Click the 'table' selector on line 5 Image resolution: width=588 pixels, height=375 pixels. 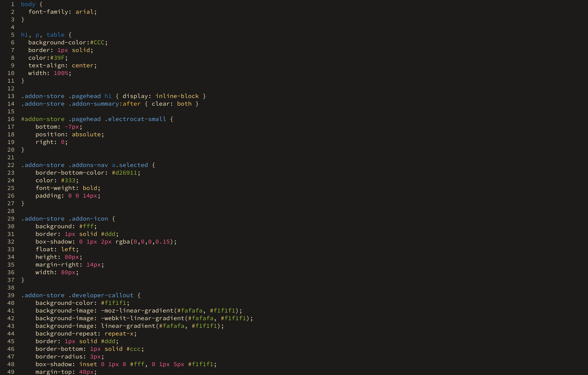pyautogui.click(x=55, y=35)
